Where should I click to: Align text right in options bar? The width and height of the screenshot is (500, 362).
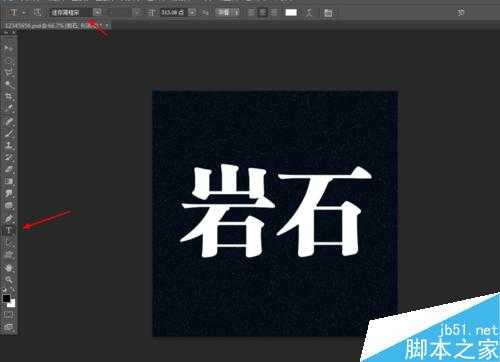274,13
